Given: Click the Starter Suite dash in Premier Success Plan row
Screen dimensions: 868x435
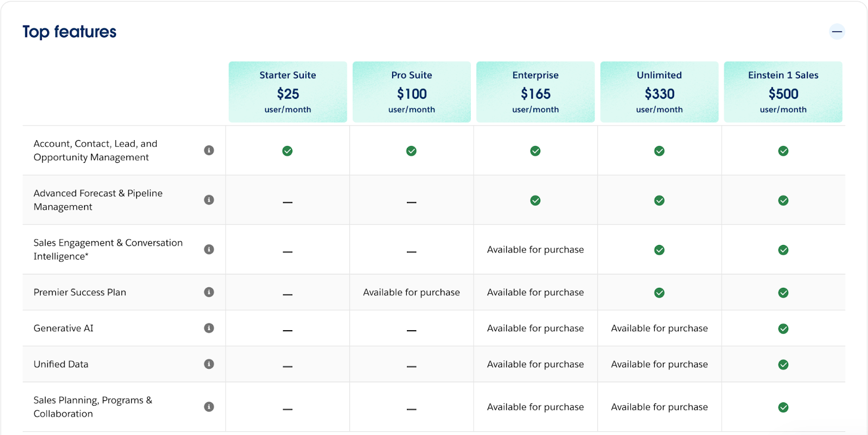Looking at the screenshot, I should pos(288,294).
